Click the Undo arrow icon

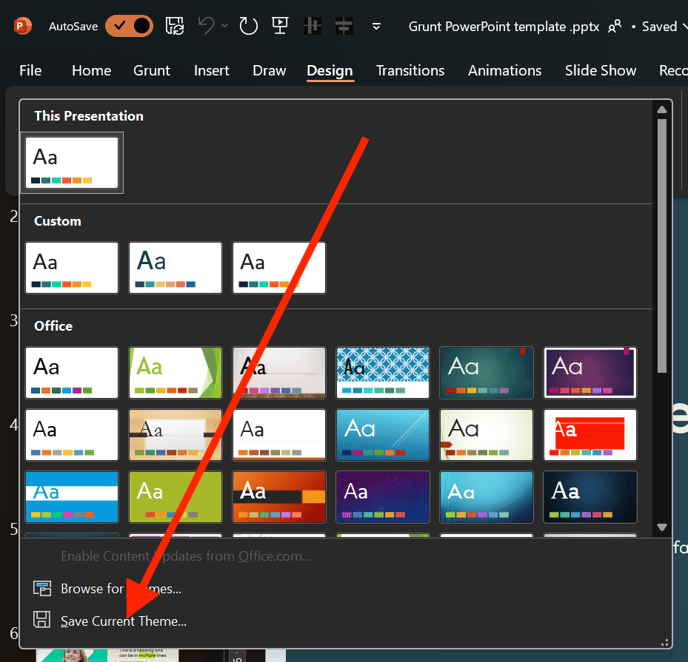click(x=207, y=26)
